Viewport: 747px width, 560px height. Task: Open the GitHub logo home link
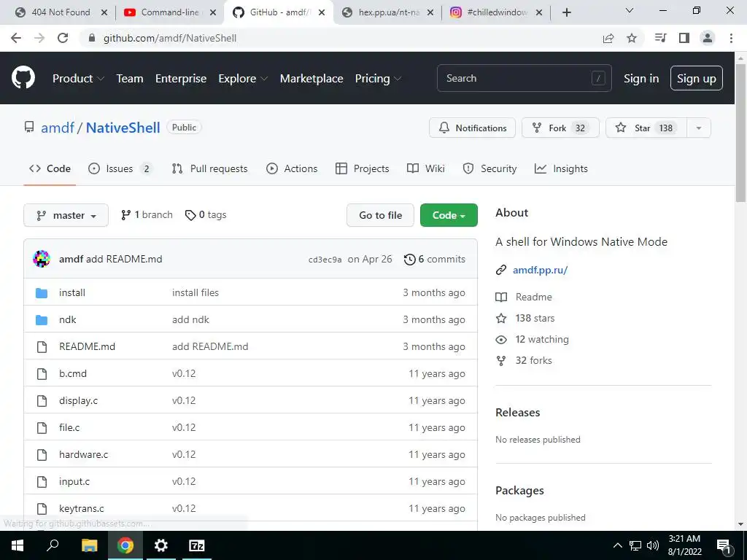pos(23,78)
